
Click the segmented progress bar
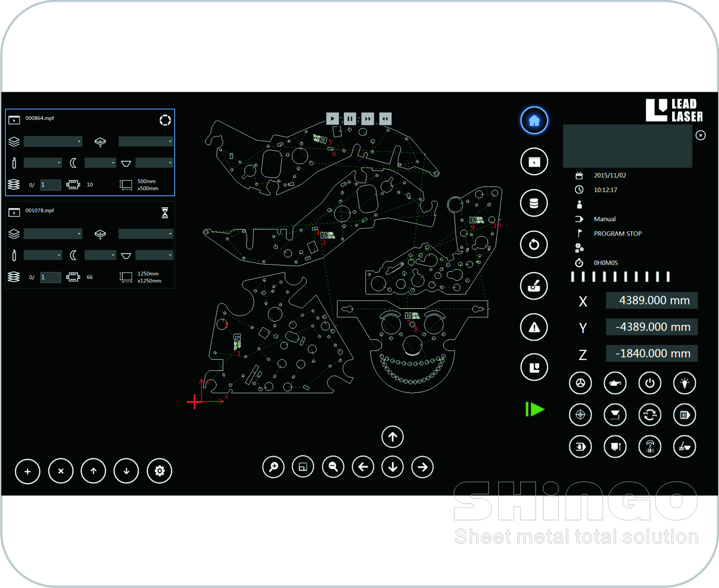click(x=620, y=277)
